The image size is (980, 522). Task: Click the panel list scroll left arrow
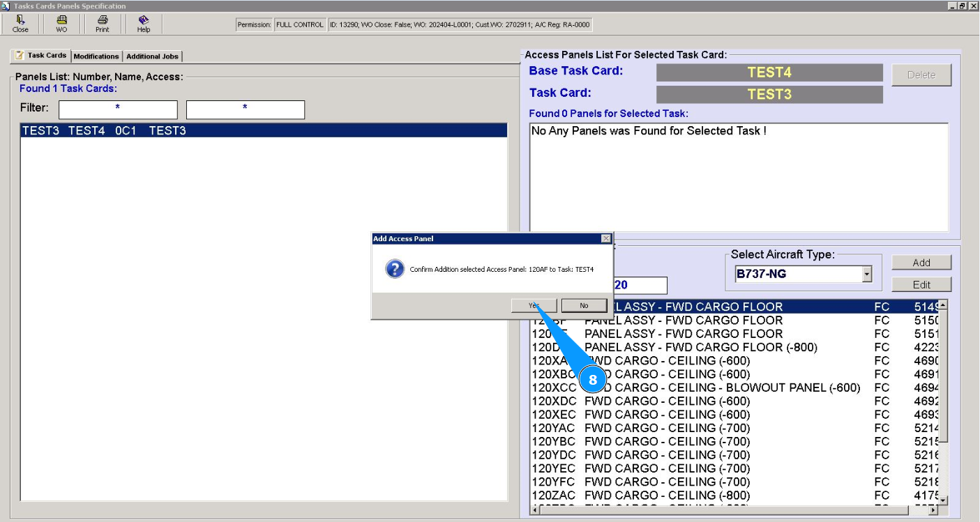[535, 510]
